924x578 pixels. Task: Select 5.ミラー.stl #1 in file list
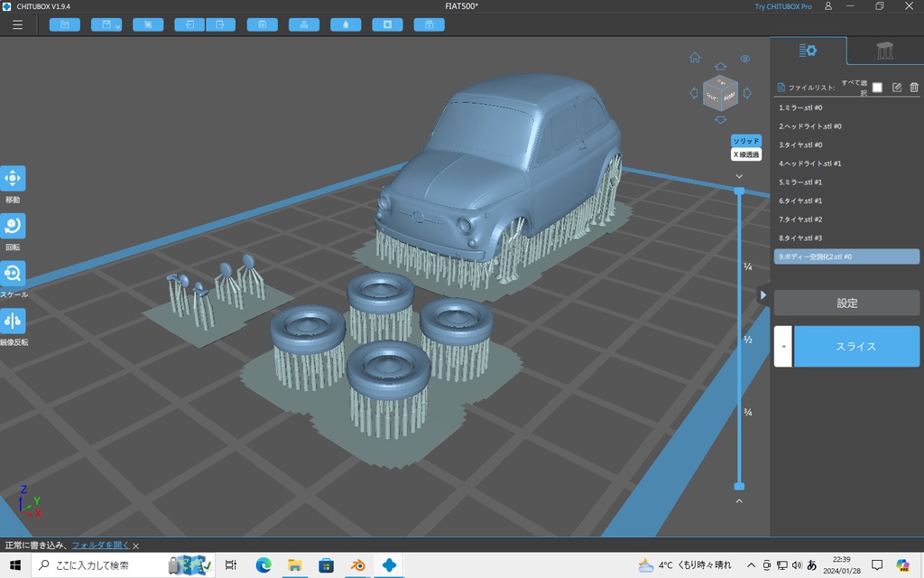tap(846, 182)
